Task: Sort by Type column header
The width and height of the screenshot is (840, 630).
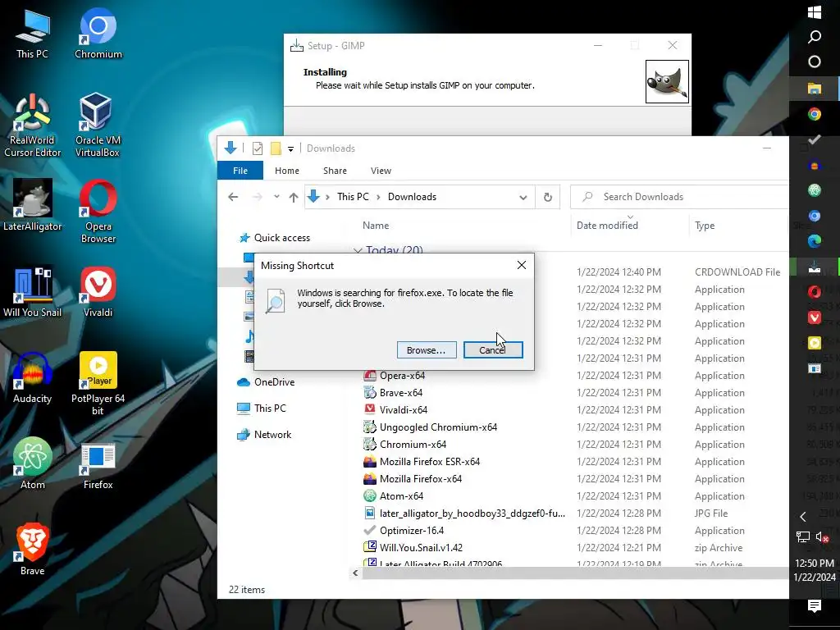Action: click(x=705, y=226)
